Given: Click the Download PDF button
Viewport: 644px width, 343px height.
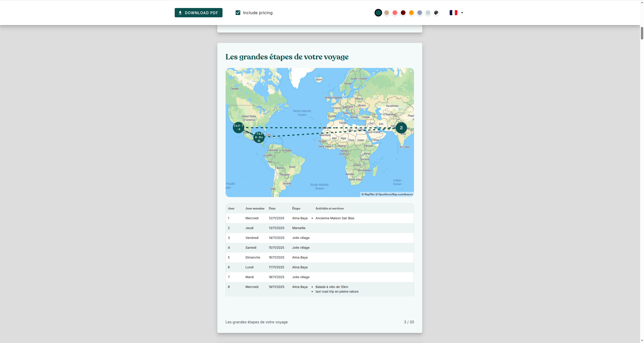Looking at the screenshot, I should tap(198, 13).
